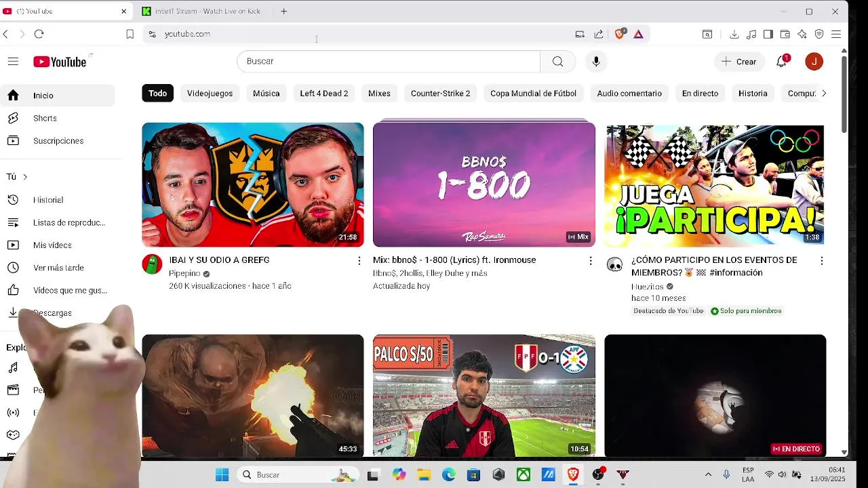868x488 pixels.
Task: Select the Counter-Strike 2 chip
Action: tap(440, 94)
